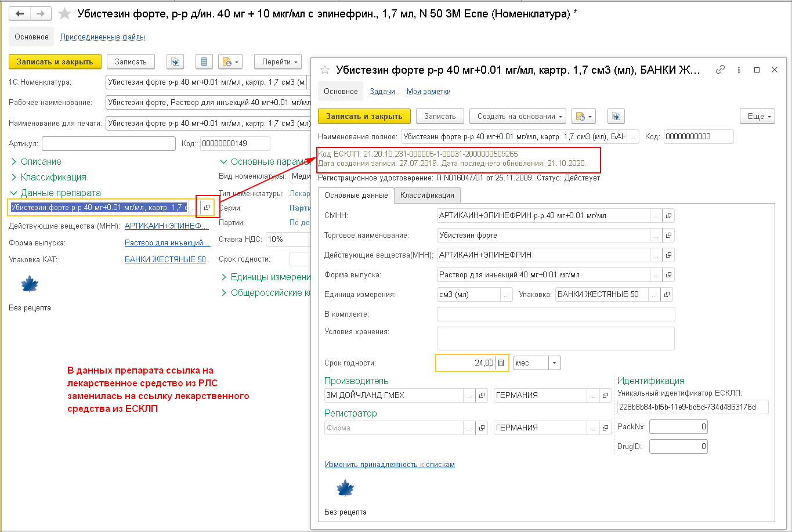Image resolution: width=792 pixels, height=532 pixels.
Task: Open Торговое наименование record via open icon
Action: coord(668,236)
